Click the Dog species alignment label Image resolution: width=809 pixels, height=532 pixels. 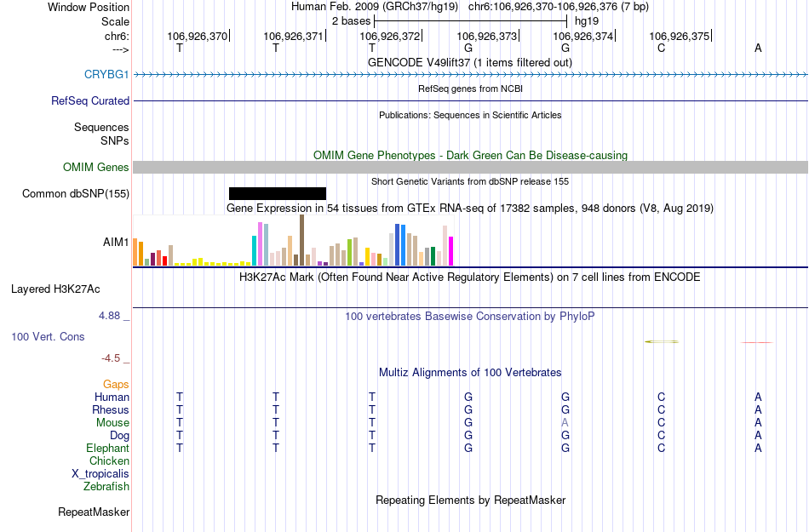pyautogui.click(x=119, y=436)
